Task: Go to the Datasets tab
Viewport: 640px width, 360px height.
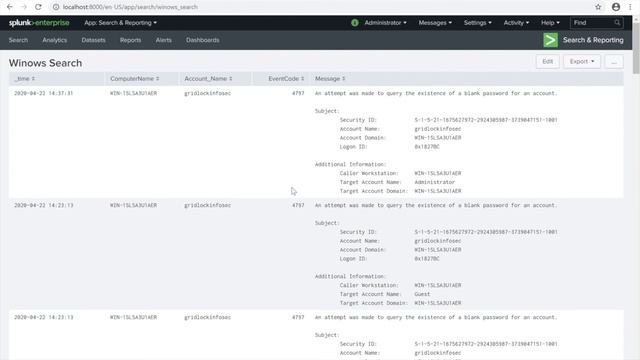Action: 93,40
